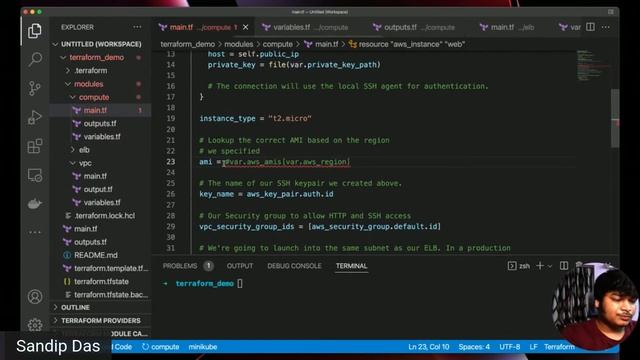Show additional activity bar views
Screen dimensions: 640x360
[35, 232]
